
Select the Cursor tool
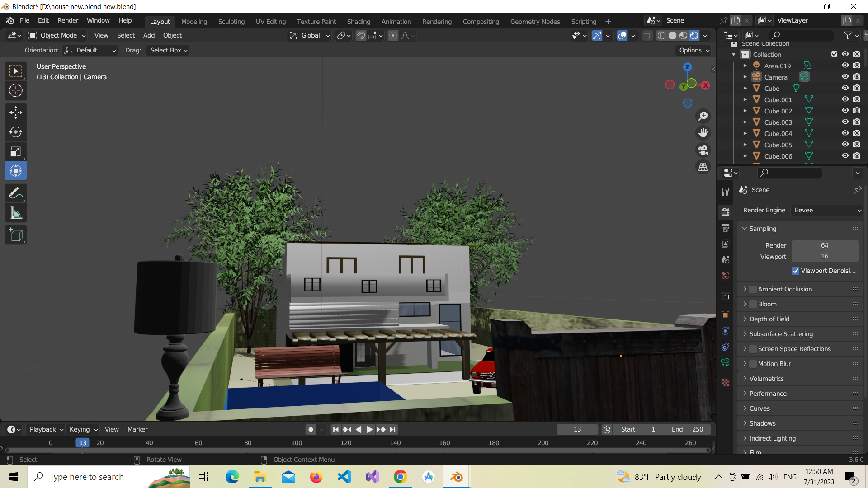[x=16, y=91]
